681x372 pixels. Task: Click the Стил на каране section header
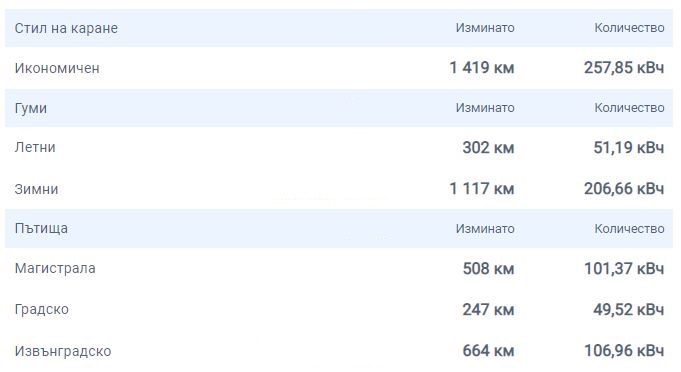(x=339, y=28)
